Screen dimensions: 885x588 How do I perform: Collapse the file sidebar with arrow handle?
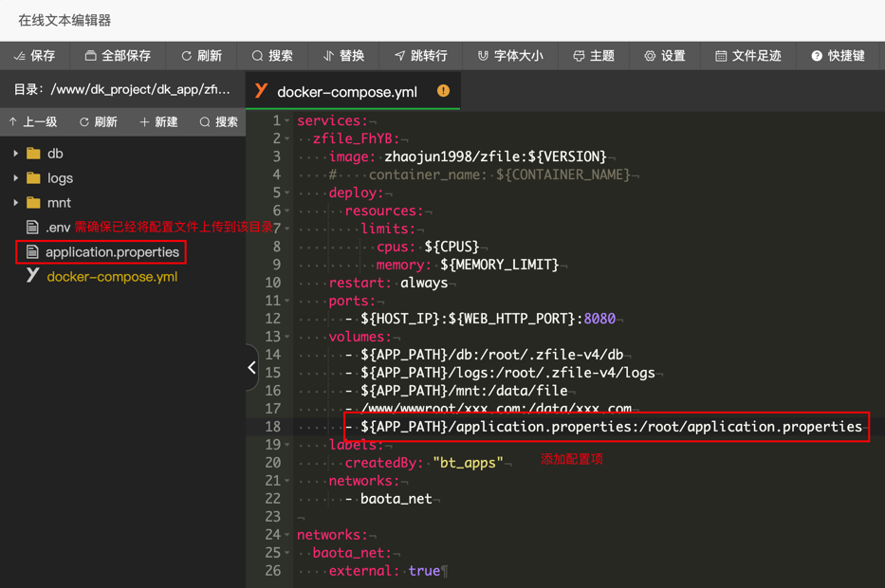[251, 367]
